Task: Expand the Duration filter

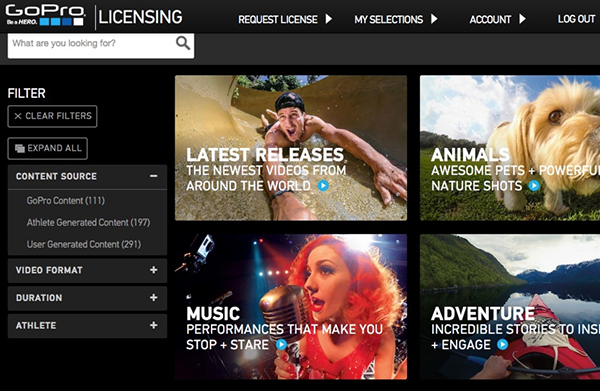Action: point(153,298)
